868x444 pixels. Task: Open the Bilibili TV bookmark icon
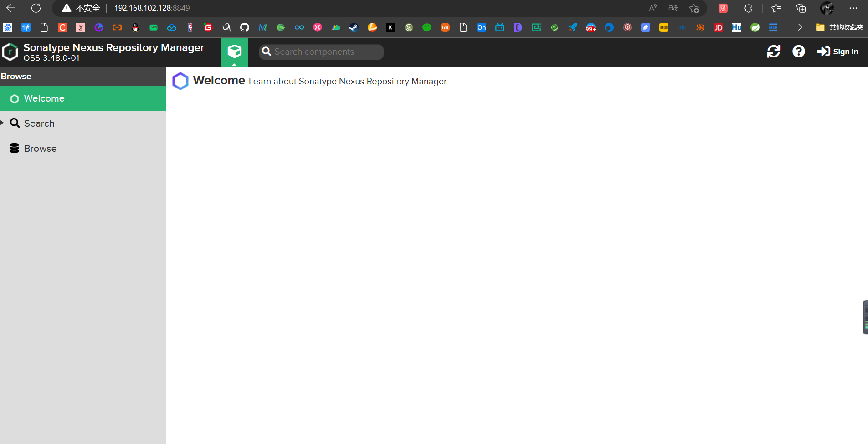pos(500,27)
